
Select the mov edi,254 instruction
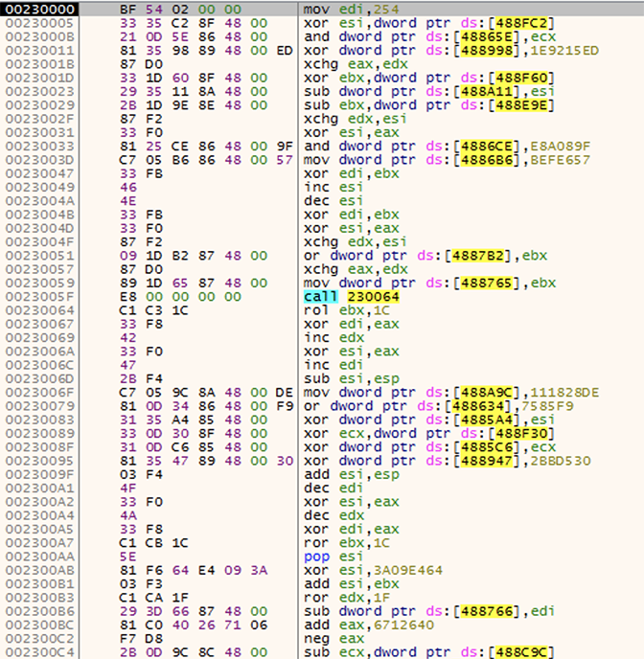click(339, 9)
